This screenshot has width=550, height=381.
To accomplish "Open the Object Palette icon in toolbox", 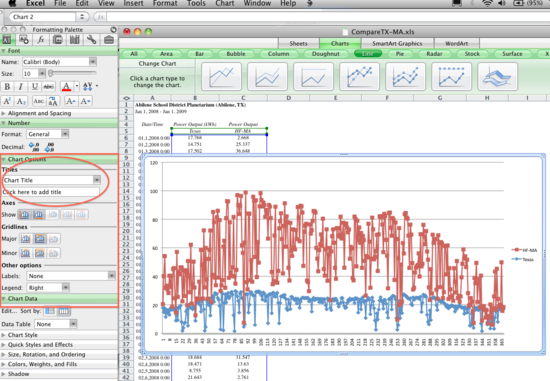I will coord(24,40).
